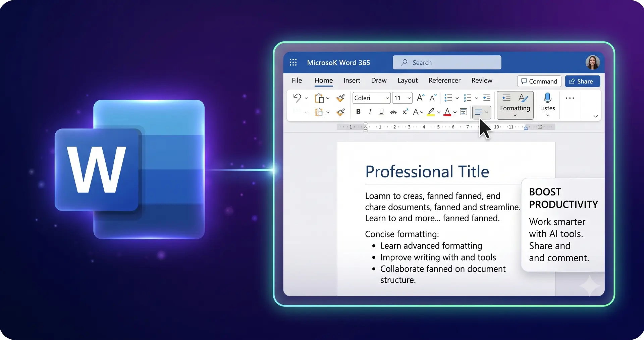Click the left indent marker on ruler
Image resolution: width=644 pixels, height=340 pixels.
[366, 127]
